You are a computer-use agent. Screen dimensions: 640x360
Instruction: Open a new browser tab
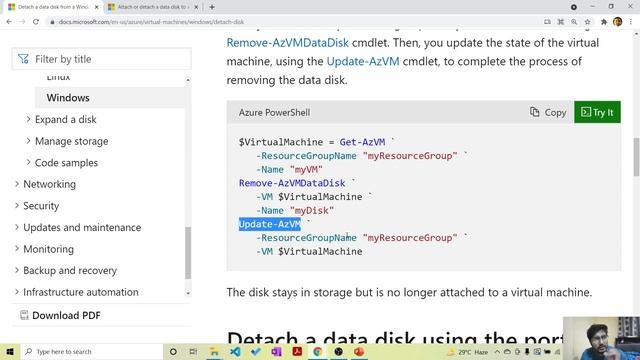tap(212, 7)
